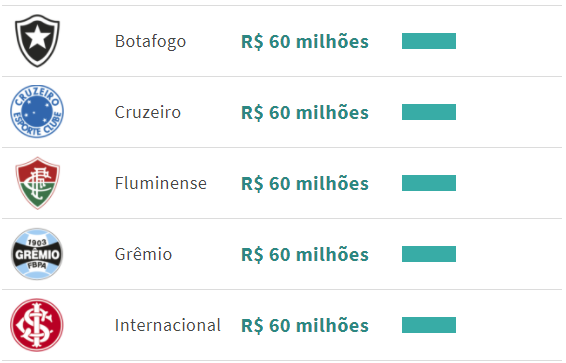Click the teal bar in Internacional row

429,325
